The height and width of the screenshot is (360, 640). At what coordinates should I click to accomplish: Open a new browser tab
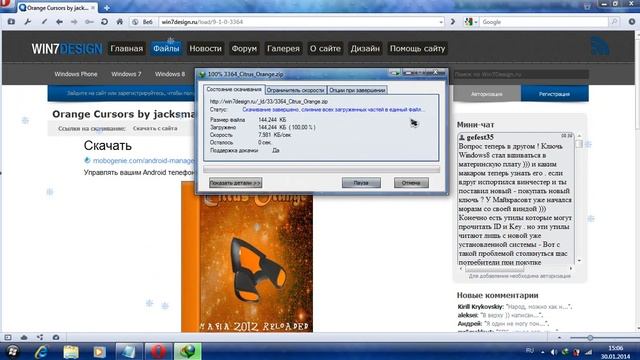107,8
